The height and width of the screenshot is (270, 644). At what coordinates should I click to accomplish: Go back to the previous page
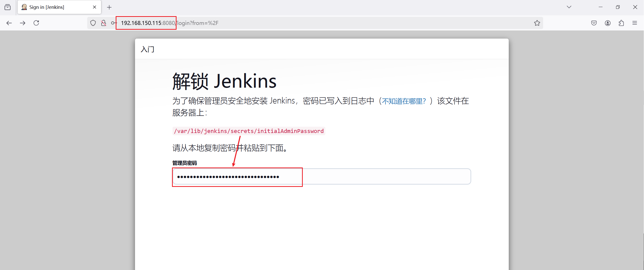[9, 23]
